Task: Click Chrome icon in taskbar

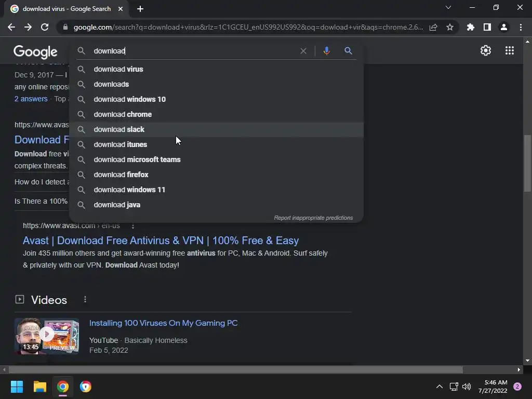Action: [x=63, y=387]
